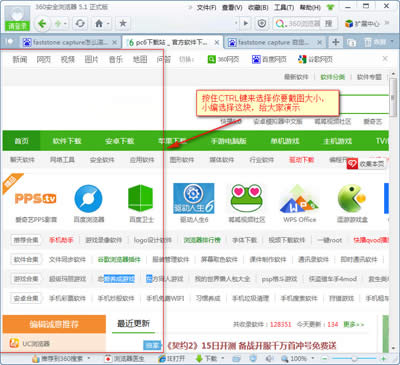Open the 收藏(B) menu

point(258,7)
